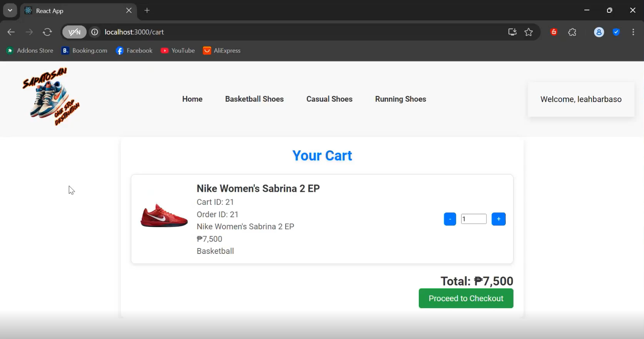Minimize the browser window

click(x=587, y=10)
